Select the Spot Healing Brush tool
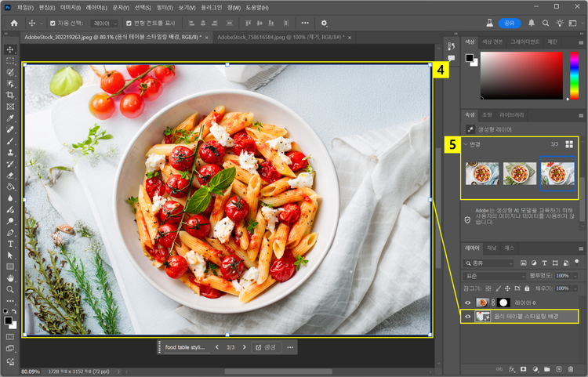Screen dimensions: 588x377 (10, 129)
